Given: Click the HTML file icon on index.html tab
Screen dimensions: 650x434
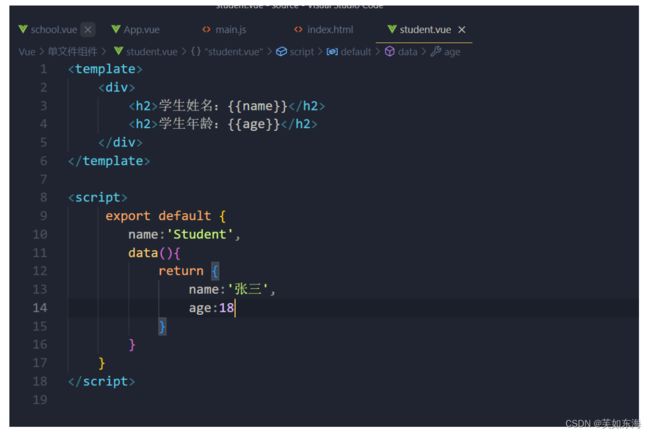Looking at the screenshot, I should [298, 29].
